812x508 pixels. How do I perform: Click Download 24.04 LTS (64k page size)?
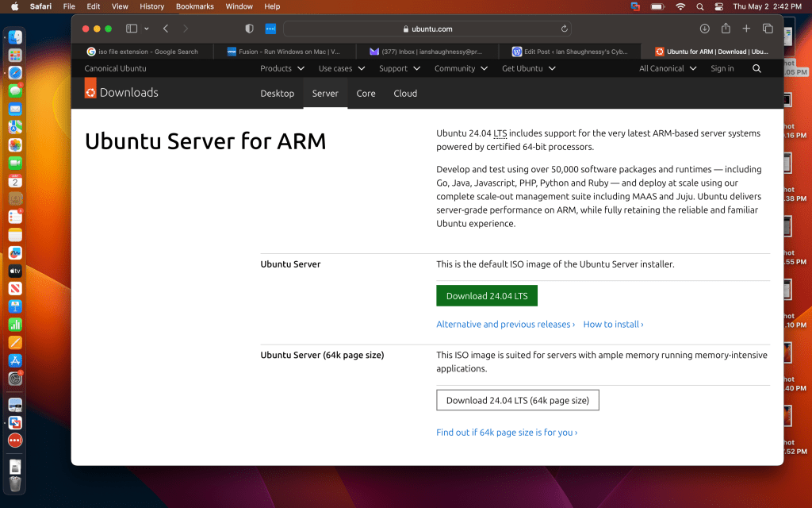518,401
